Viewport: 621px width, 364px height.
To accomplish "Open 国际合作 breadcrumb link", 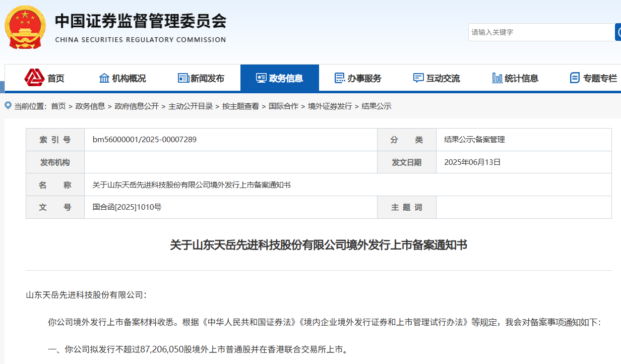I will pyautogui.click(x=283, y=106).
